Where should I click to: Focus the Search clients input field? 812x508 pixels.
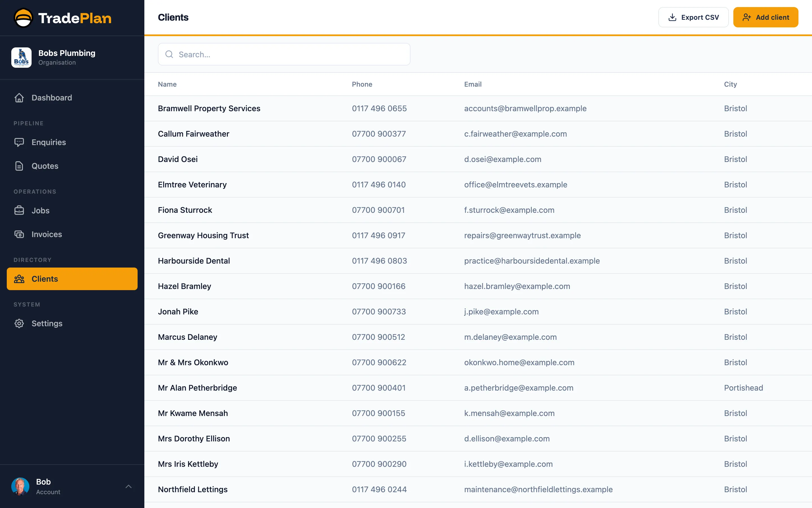[x=284, y=54]
